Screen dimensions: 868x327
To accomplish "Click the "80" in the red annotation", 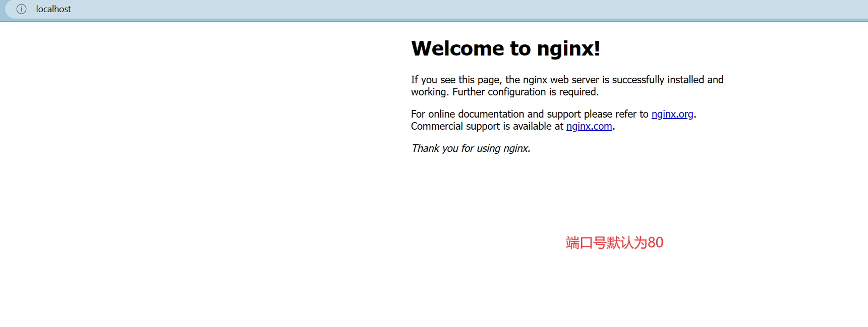I will click(x=655, y=243).
